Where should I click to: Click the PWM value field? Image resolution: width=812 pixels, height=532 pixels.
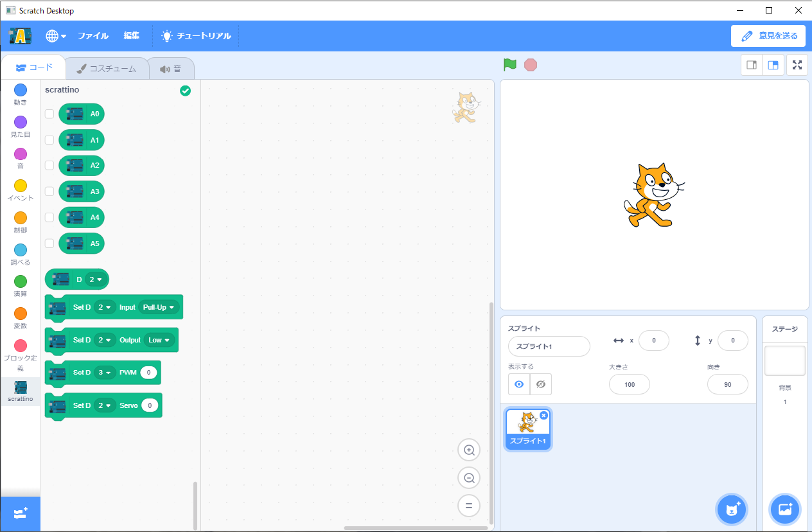pyautogui.click(x=149, y=372)
